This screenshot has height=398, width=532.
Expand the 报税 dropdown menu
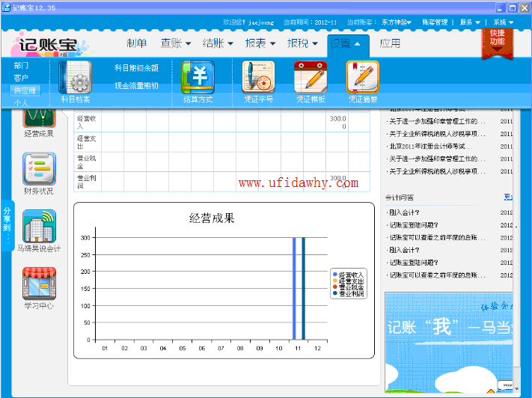(302, 43)
